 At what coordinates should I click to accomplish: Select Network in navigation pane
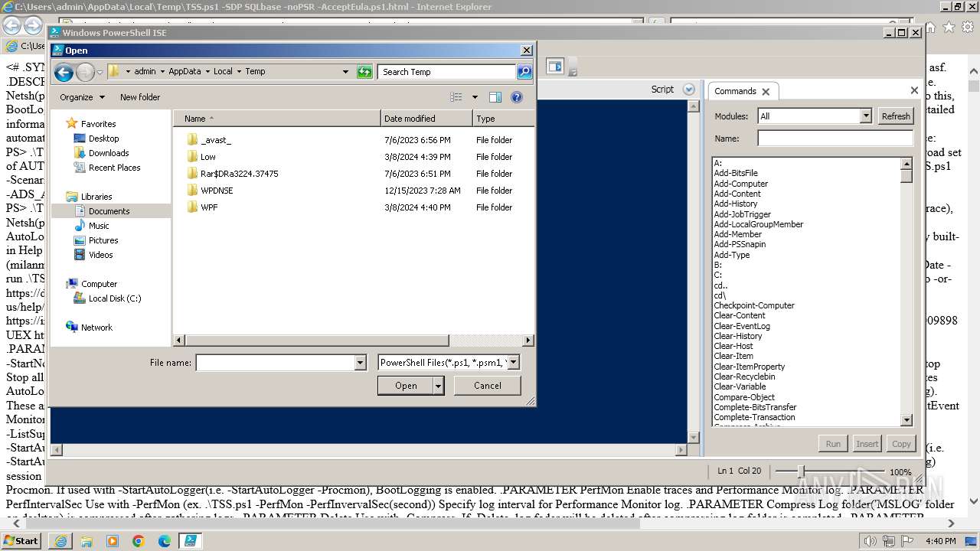(96, 328)
